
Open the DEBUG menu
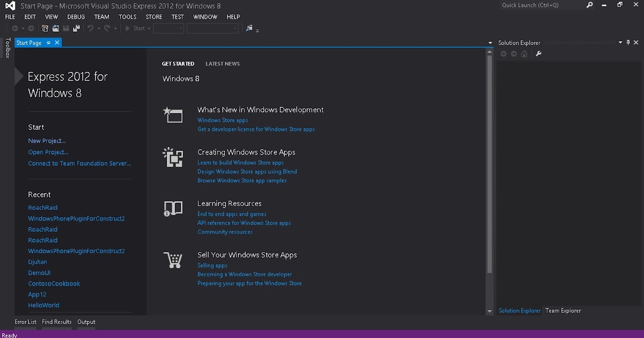(76, 17)
